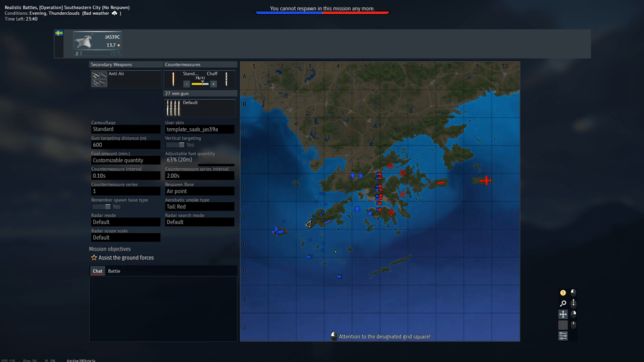Screen dimensions: 644x362
Task: Click the map zoom magnifier icon
Action: coord(563,303)
